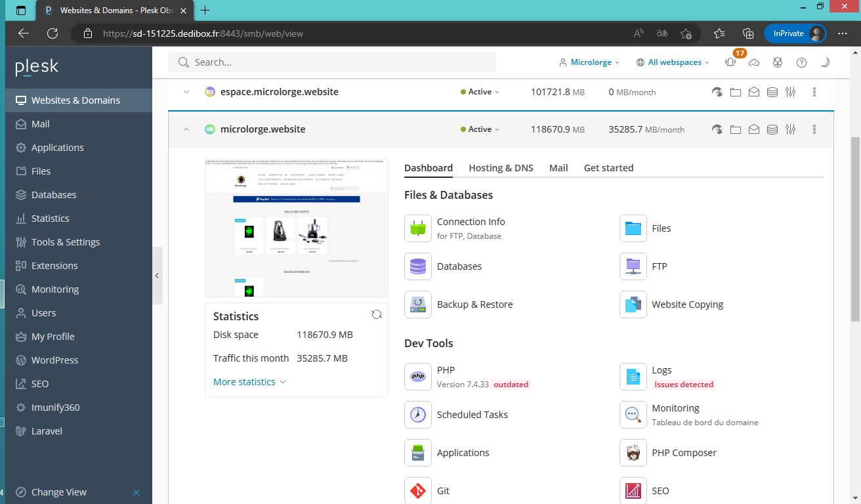Screen dimensions: 861x504
Task: Click the PHP Composer icon
Action: click(633, 453)
